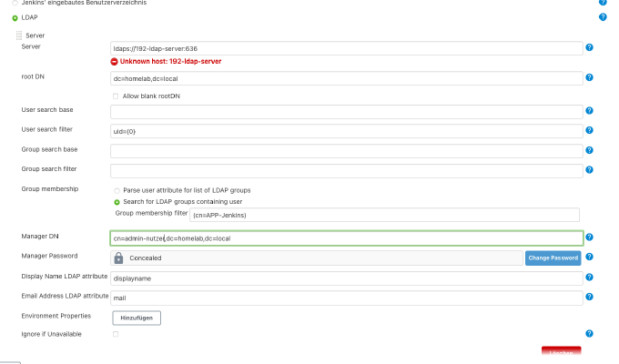Open help for Manager DN field
The height and width of the screenshot is (364, 619).
tap(589, 237)
